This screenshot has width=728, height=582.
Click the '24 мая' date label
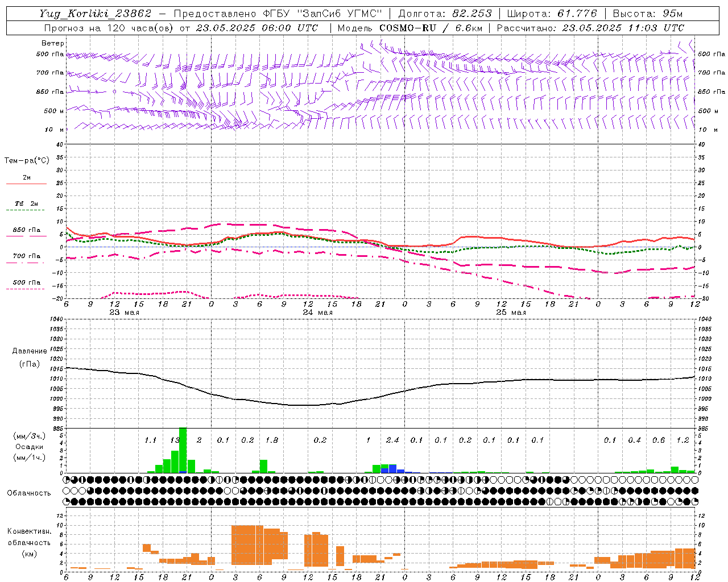pyautogui.click(x=317, y=313)
